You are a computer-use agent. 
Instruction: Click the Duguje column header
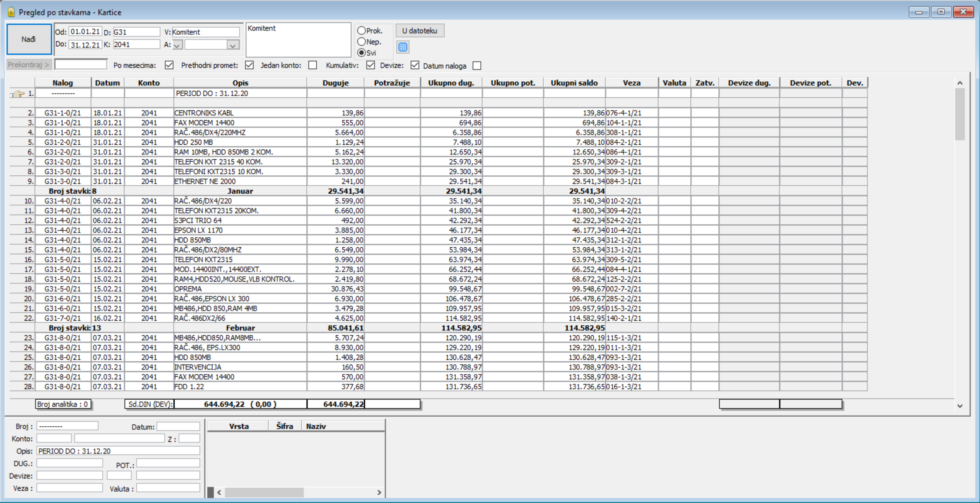pyautogui.click(x=336, y=83)
